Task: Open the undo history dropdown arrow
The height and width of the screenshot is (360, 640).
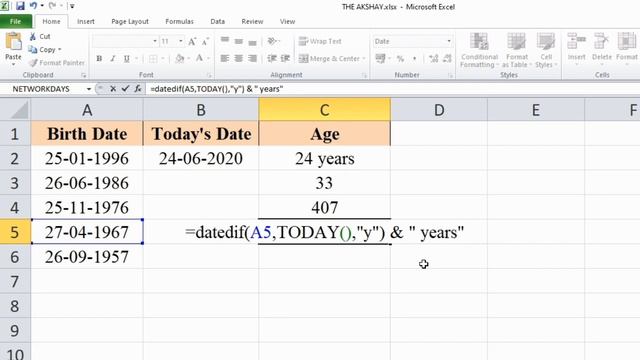Action: [42, 6]
